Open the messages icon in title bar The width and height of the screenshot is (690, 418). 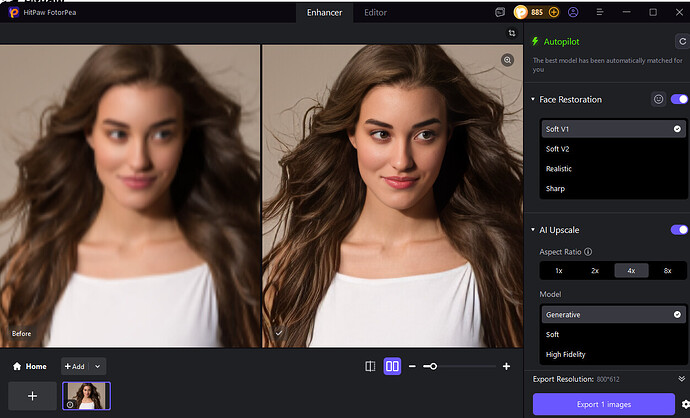tap(500, 12)
